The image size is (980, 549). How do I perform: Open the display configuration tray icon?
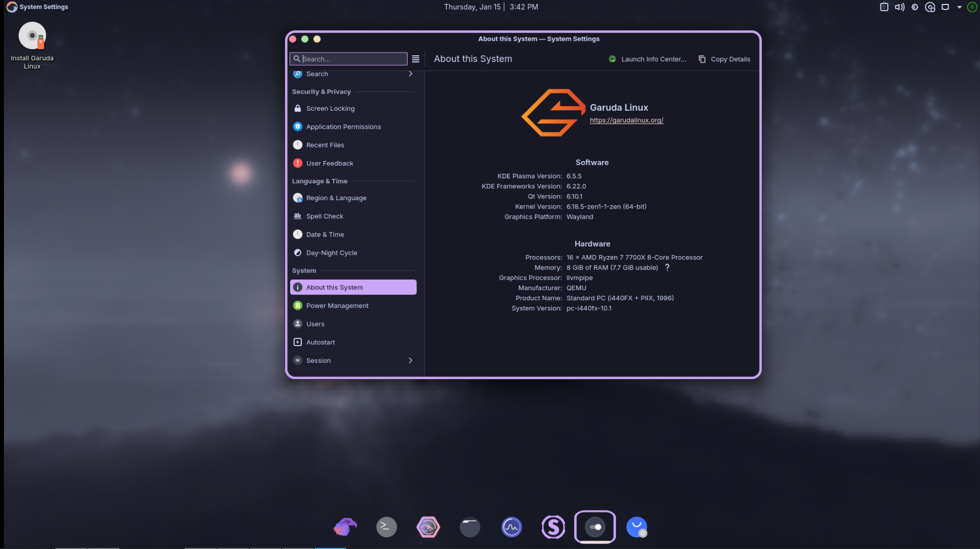(x=945, y=7)
